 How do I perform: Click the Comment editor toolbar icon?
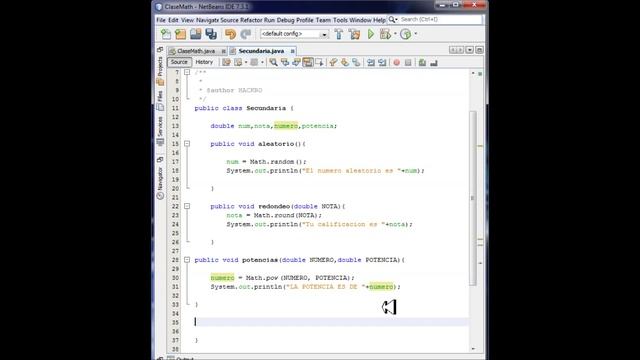(422, 62)
